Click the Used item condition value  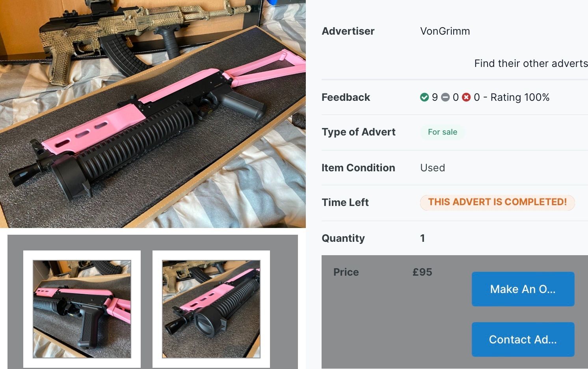(432, 168)
